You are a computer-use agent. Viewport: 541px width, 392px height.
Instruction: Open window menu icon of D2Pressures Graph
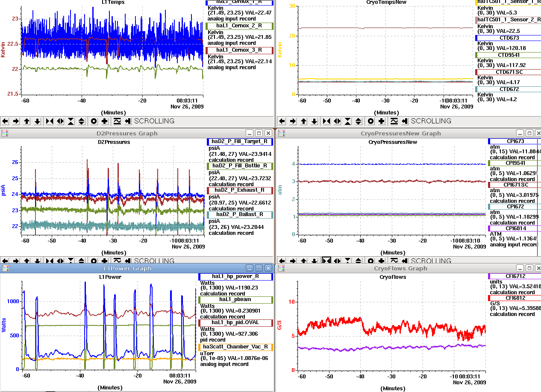pos(5,133)
